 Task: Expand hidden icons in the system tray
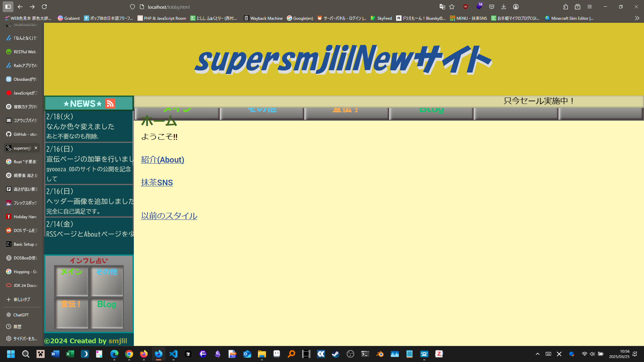[537, 354]
